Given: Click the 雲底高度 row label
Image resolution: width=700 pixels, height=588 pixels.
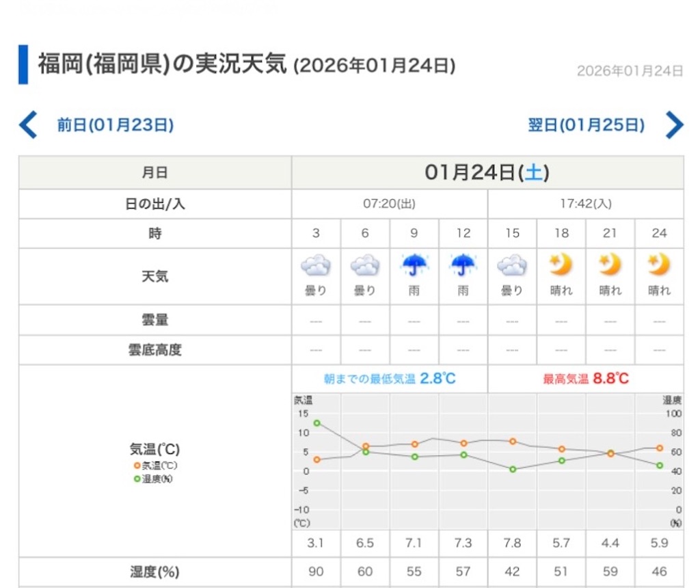Looking at the screenshot, I should (155, 350).
